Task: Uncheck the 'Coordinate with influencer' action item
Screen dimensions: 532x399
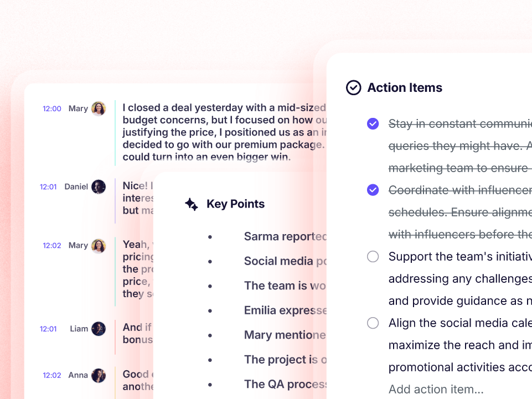Action: pos(373,190)
